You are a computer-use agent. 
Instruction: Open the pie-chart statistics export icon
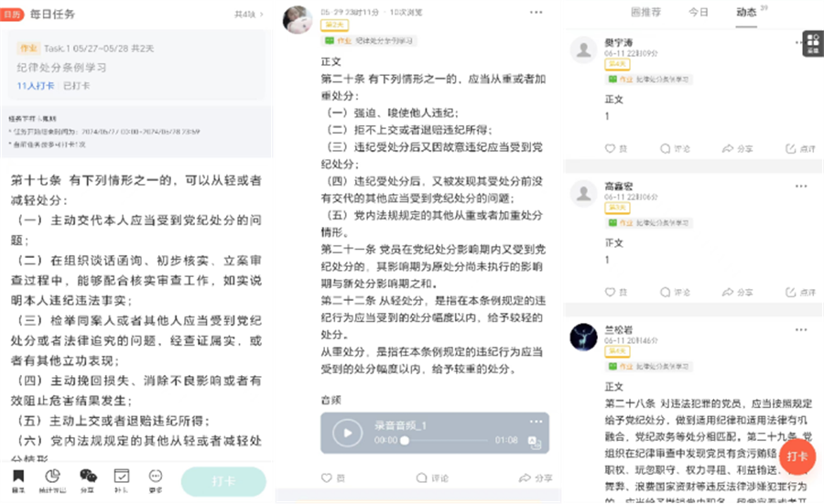tap(52, 480)
